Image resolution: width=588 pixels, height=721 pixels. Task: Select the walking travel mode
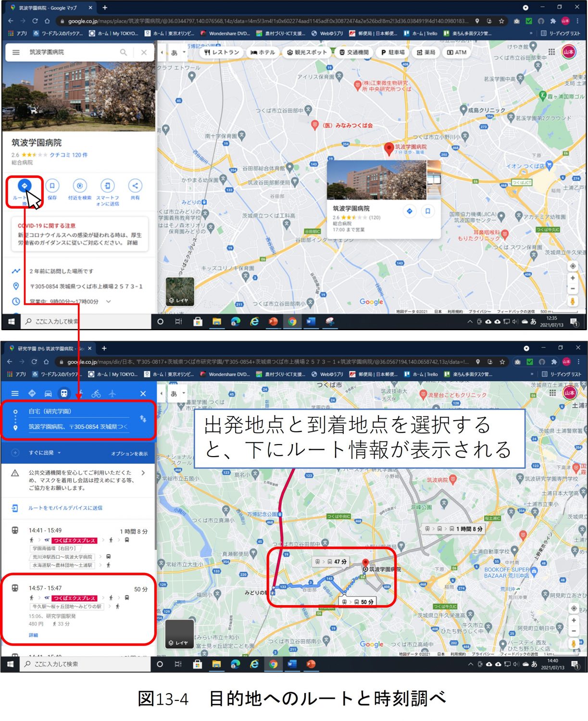(80, 393)
